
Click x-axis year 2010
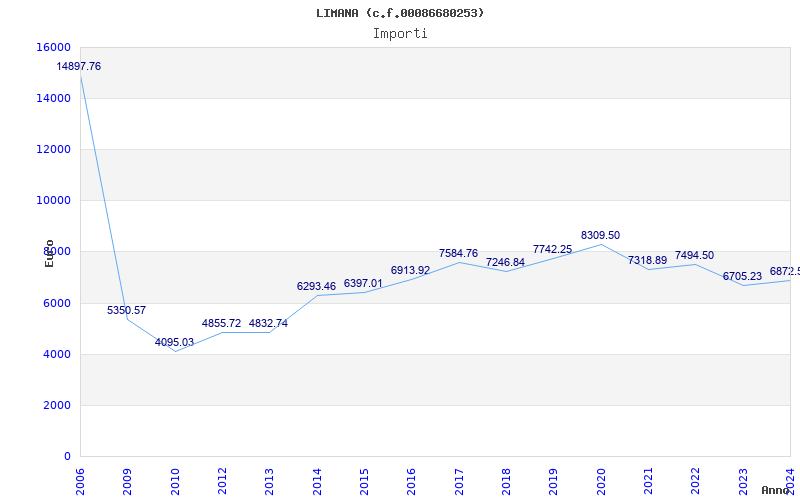[x=175, y=482]
